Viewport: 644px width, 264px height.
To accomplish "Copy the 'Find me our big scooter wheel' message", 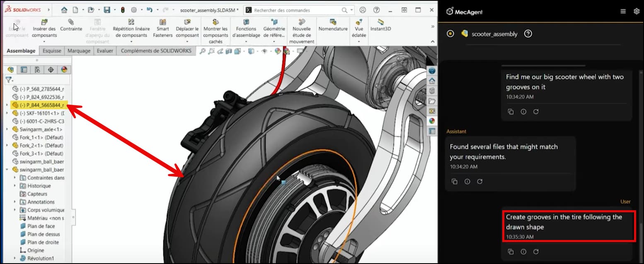I will [x=511, y=112].
